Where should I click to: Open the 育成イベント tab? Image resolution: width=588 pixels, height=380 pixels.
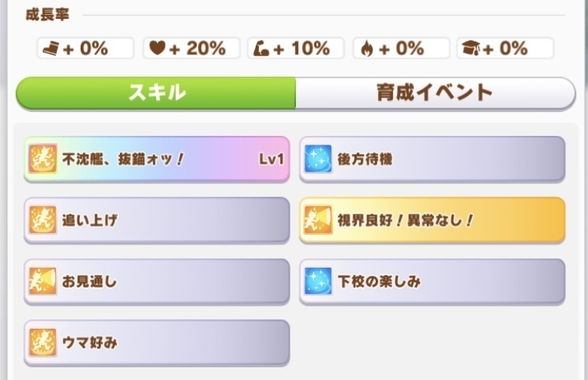click(435, 92)
